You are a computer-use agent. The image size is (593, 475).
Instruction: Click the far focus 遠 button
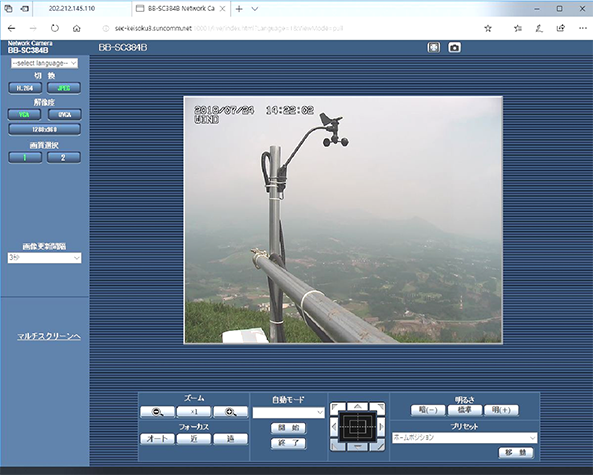(231, 439)
